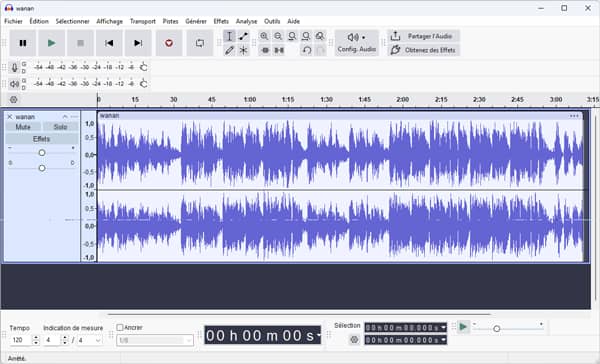
Task: Adjust the wanan track gain slider
Action: [42, 153]
